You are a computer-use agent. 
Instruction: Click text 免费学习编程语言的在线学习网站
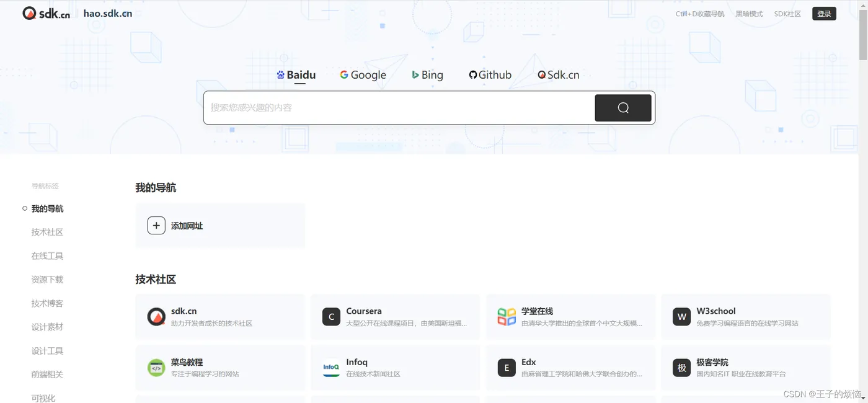pos(748,324)
